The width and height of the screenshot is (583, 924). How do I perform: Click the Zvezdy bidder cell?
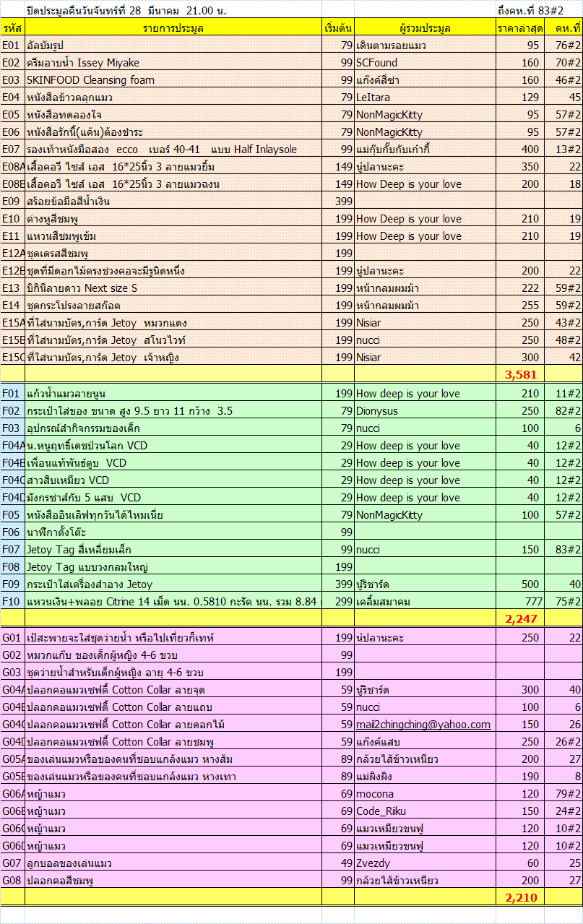point(425,863)
